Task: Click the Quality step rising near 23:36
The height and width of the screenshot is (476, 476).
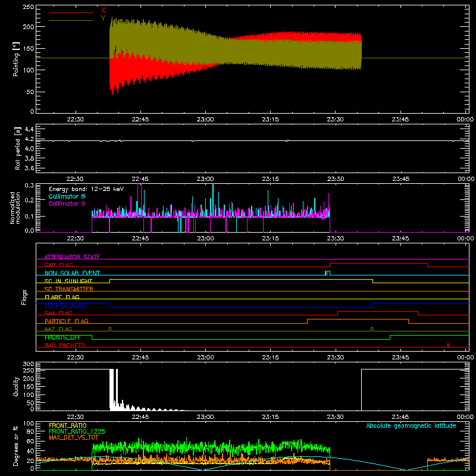Action: click(x=361, y=390)
